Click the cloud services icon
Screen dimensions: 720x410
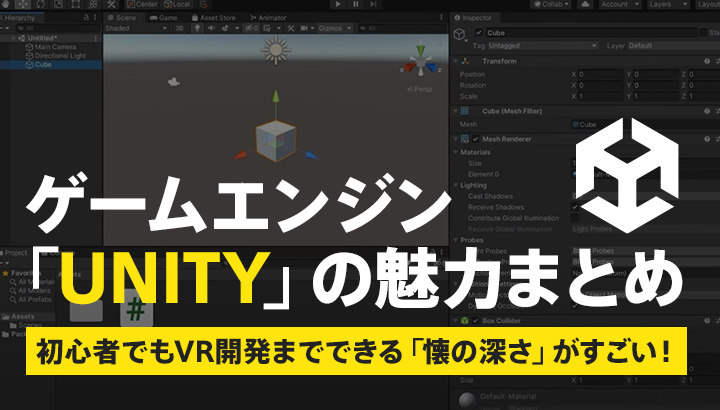(x=585, y=4)
